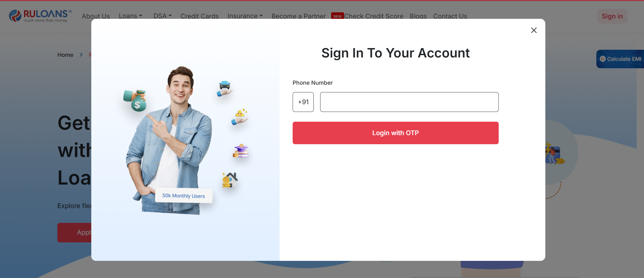644x278 pixels.
Task: Close the sign-in dialog with X icon
Action: pos(534,30)
